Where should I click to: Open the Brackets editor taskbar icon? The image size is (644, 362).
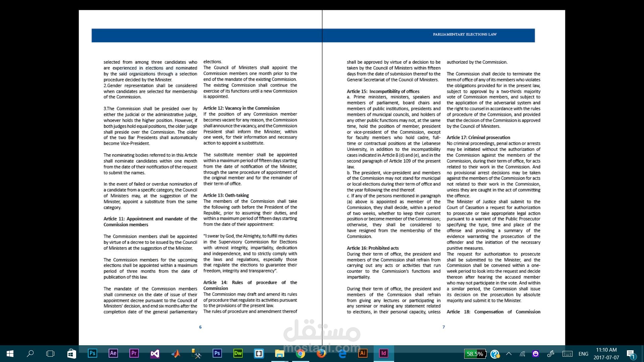pos(259,353)
